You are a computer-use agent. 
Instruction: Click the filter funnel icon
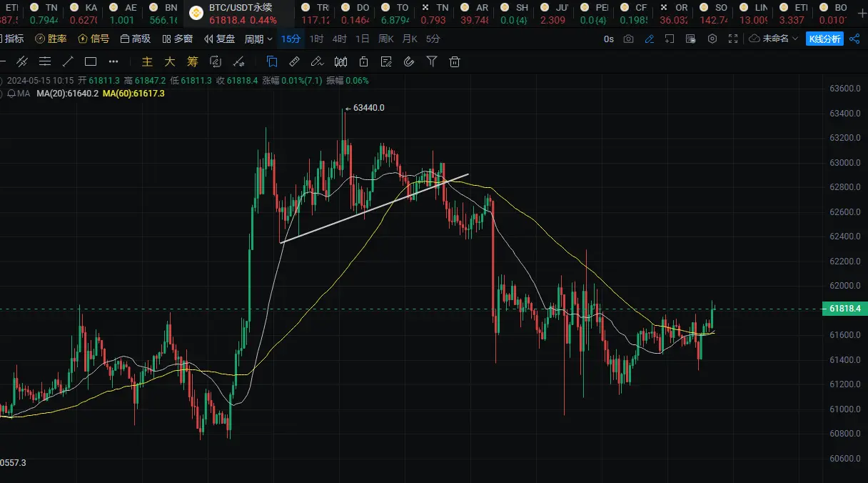click(x=432, y=61)
